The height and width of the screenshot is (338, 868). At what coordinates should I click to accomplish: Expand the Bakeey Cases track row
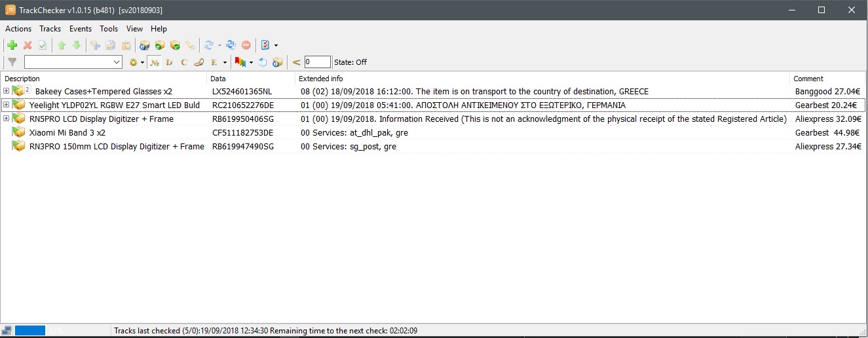7,91
